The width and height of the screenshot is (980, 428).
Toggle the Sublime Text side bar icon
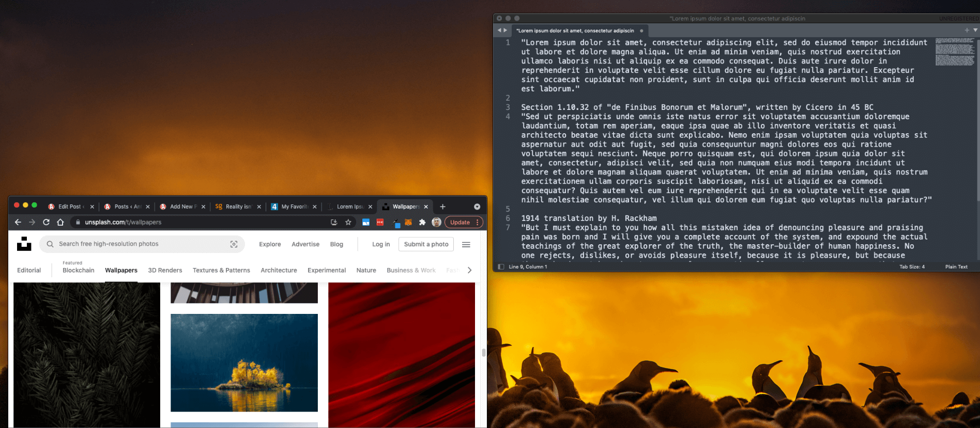501,266
